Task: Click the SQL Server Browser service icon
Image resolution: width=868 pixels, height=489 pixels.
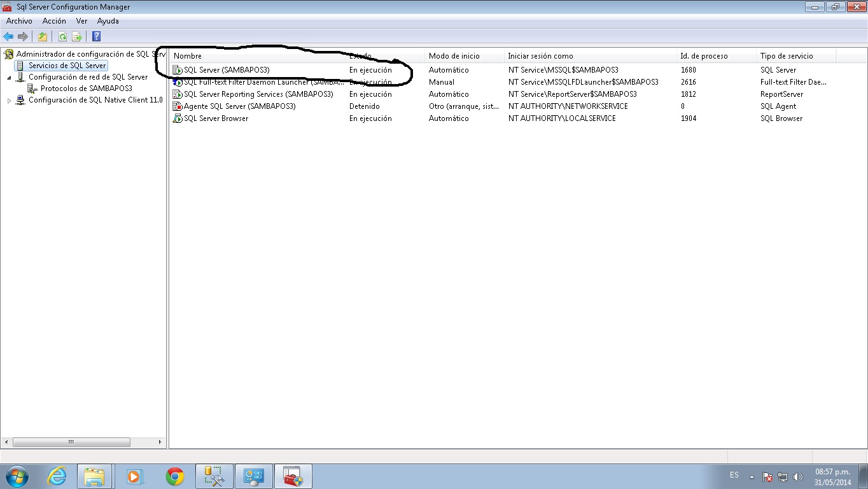Action: pyautogui.click(x=178, y=118)
